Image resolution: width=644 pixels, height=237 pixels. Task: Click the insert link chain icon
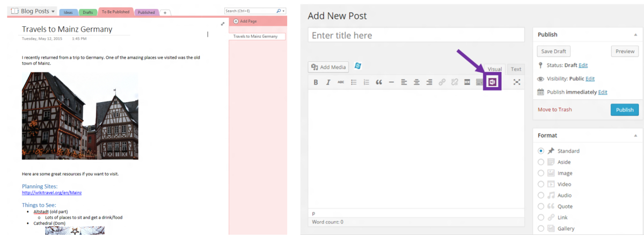tap(442, 82)
